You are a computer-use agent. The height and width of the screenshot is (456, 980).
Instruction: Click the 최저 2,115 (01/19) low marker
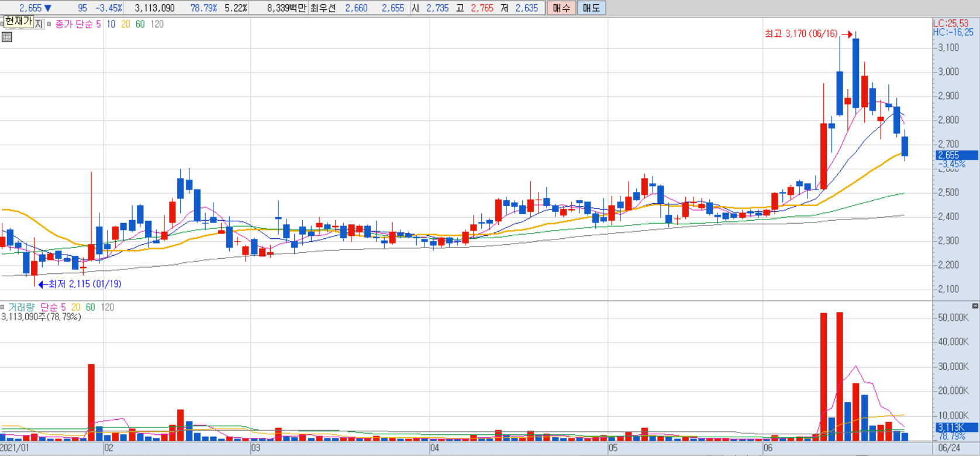tap(85, 284)
